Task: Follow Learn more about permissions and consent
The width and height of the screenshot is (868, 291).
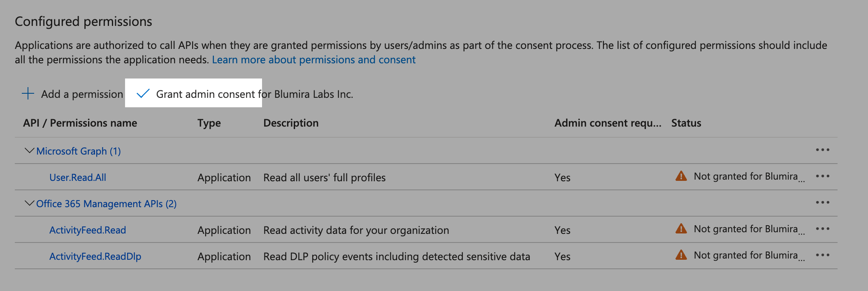Action: [x=313, y=60]
